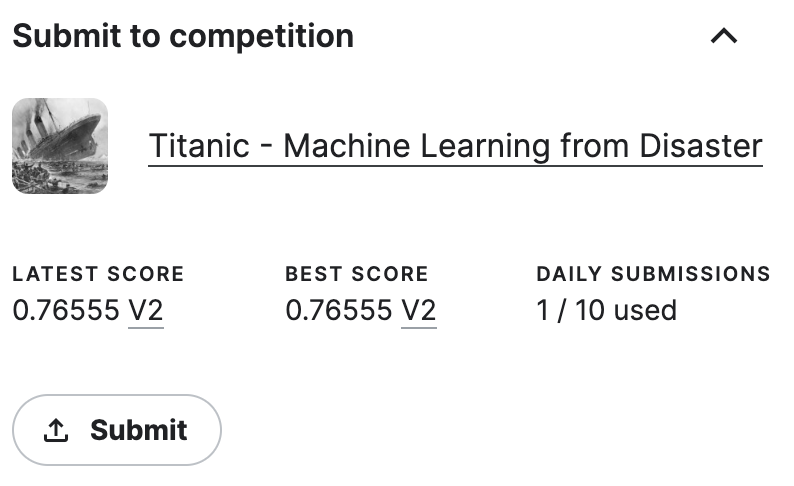Click the Submit button label

[x=139, y=430]
